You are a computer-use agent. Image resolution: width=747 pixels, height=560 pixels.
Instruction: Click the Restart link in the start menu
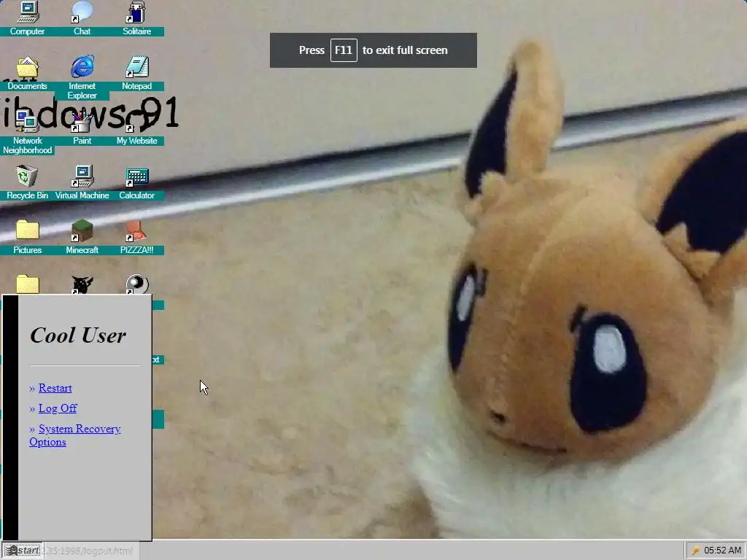[55, 388]
